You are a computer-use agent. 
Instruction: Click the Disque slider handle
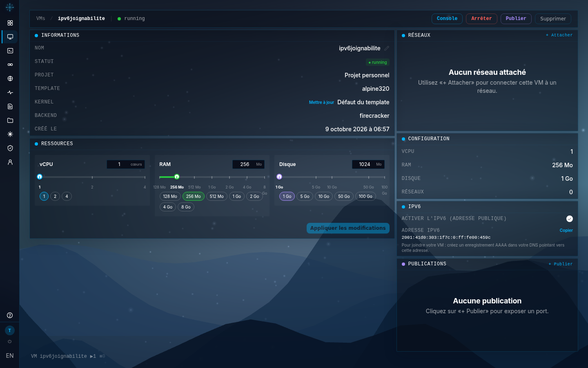[279, 177]
